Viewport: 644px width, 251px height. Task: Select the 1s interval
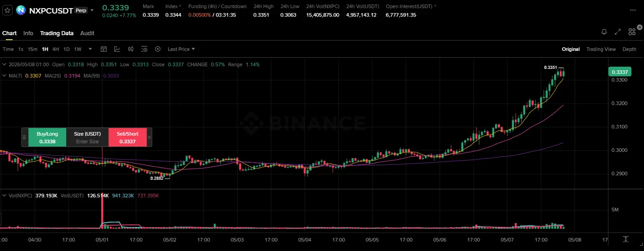tap(21, 49)
